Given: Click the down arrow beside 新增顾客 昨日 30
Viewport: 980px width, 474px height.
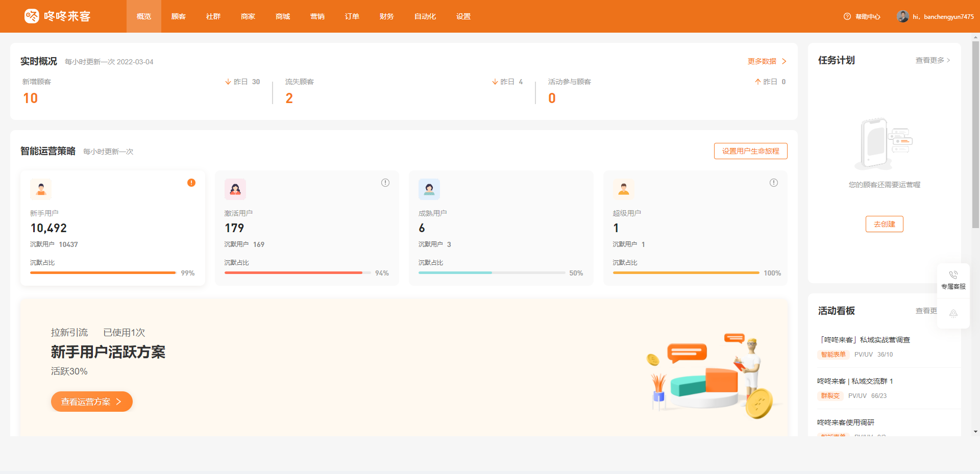Looking at the screenshot, I should (228, 82).
